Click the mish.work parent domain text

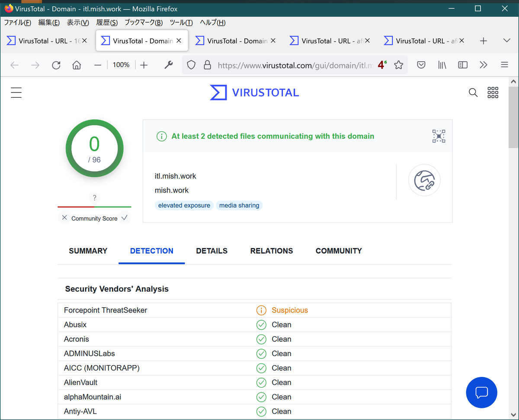click(172, 190)
